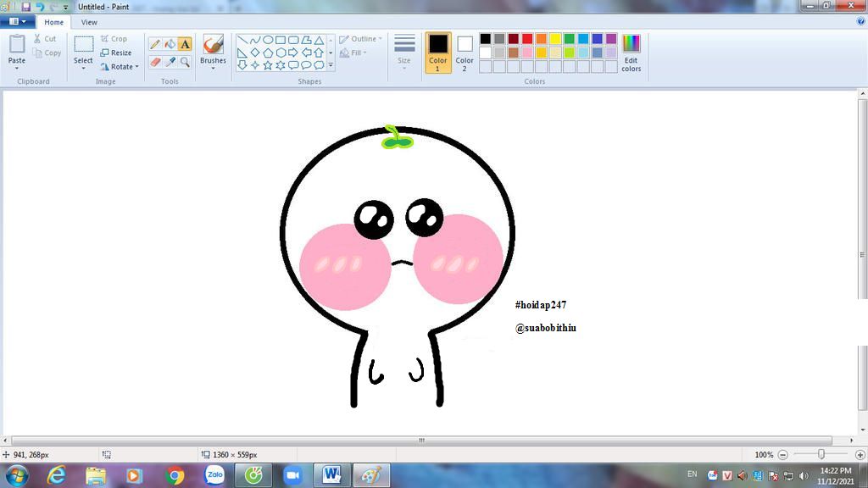This screenshot has width=868, height=488.
Task: Select the Text tool
Action: tap(185, 44)
